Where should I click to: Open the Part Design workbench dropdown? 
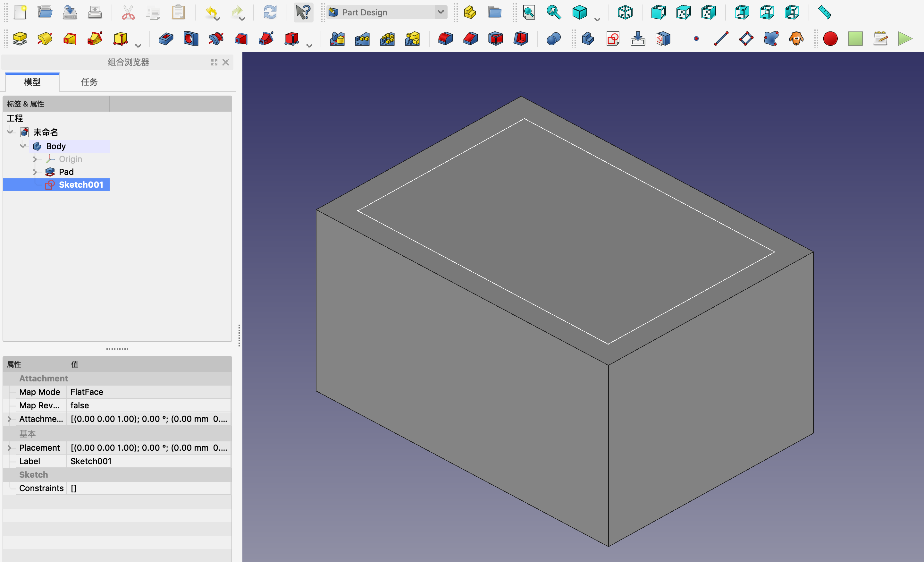tap(441, 13)
